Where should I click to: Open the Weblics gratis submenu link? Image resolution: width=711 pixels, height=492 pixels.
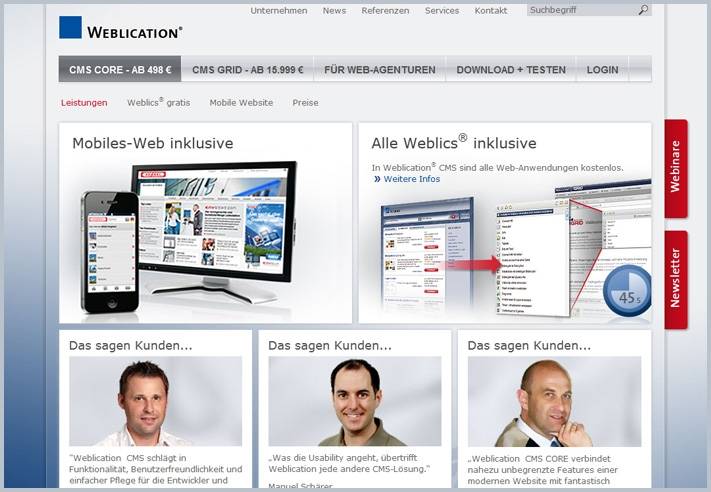[x=158, y=103]
